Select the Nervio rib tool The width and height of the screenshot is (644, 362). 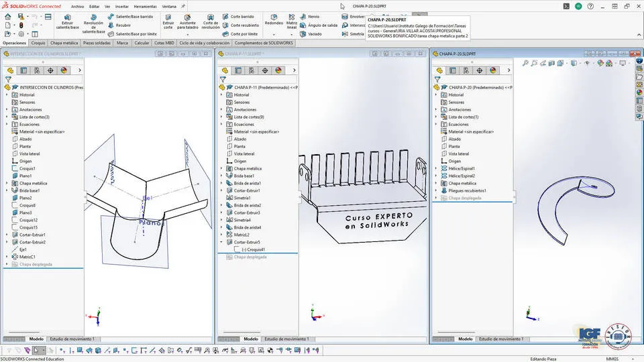pos(310,17)
